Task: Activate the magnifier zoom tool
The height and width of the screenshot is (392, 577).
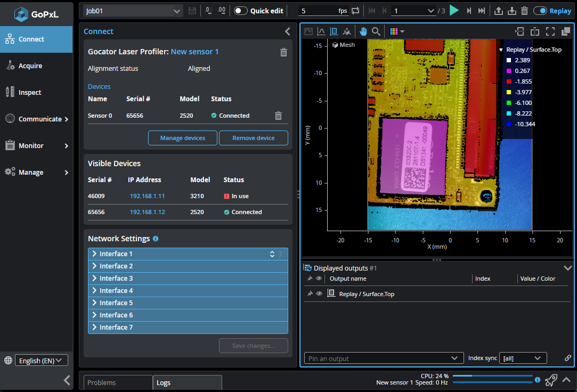Action: coord(376,31)
